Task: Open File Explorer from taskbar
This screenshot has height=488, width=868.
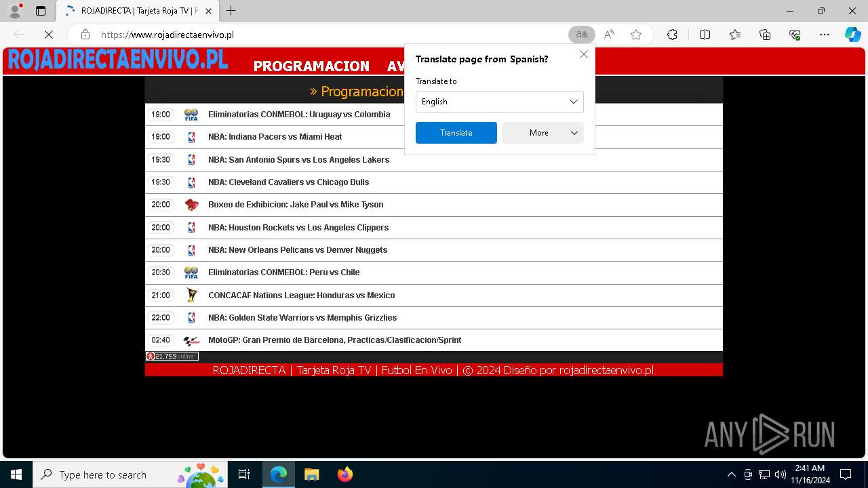Action: [311, 474]
